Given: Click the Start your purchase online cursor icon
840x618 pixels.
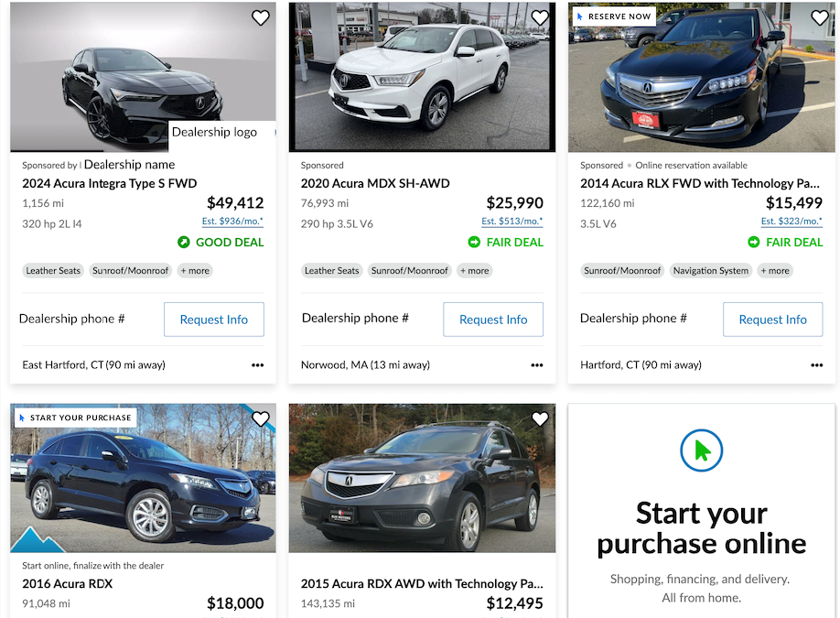Looking at the screenshot, I should [702, 450].
